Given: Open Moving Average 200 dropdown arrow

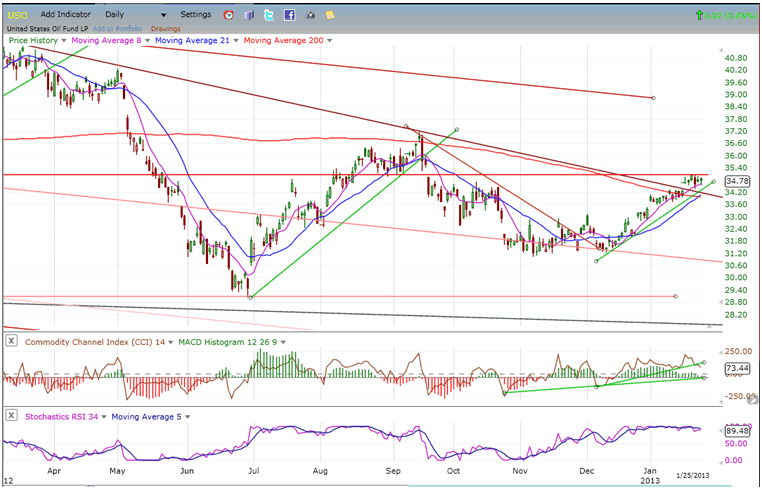Looking at the screenshot, I should [x=329, y=40].
